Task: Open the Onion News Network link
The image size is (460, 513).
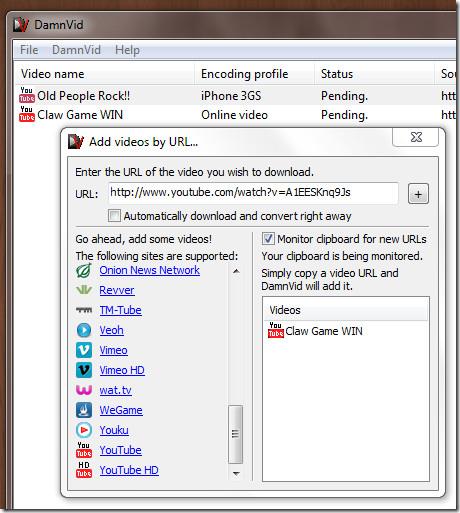Action: pos(150,270)
